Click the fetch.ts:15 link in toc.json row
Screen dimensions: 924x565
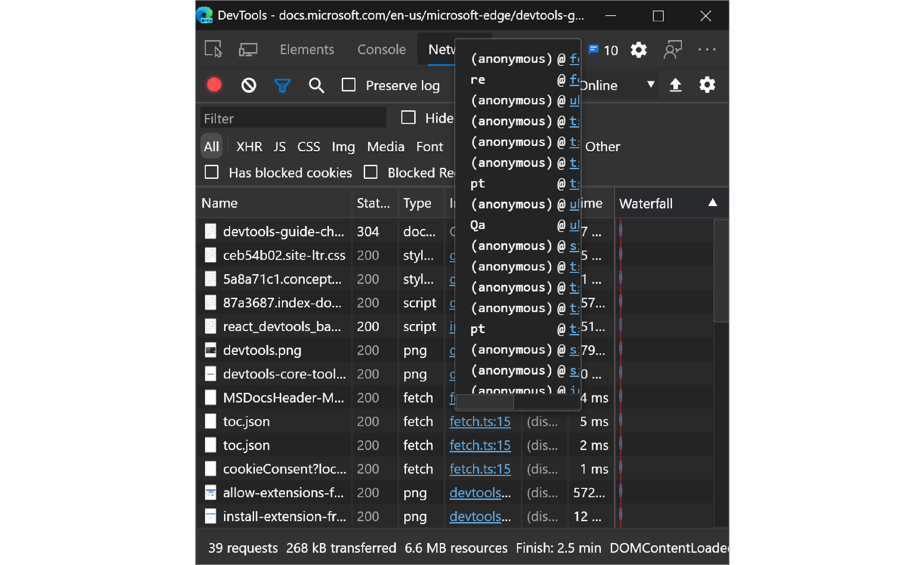[480, 422]
